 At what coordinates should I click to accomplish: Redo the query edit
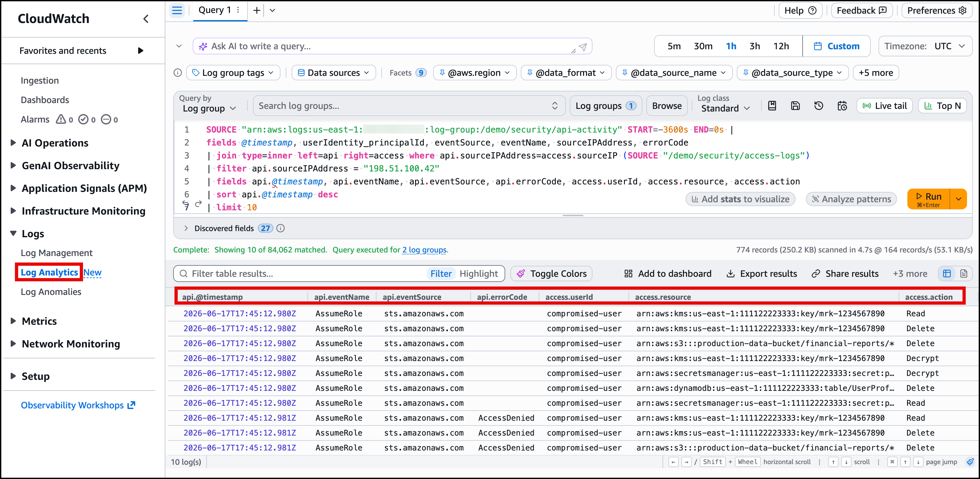coord(198,204)
